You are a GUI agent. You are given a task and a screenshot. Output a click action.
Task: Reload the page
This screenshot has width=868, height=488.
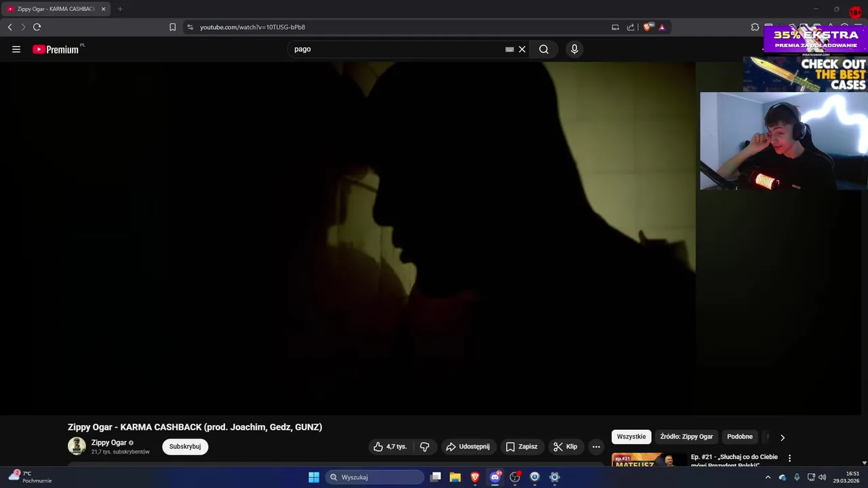click(37, 27)
